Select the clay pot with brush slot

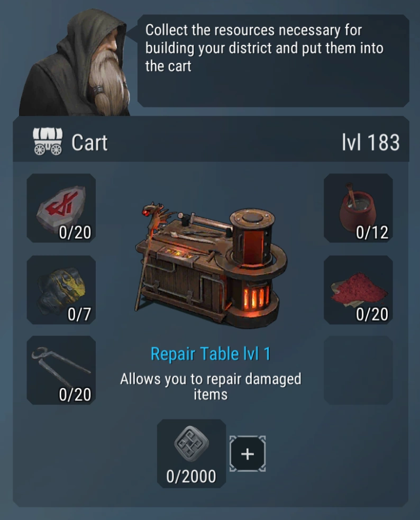coord(358,208)
